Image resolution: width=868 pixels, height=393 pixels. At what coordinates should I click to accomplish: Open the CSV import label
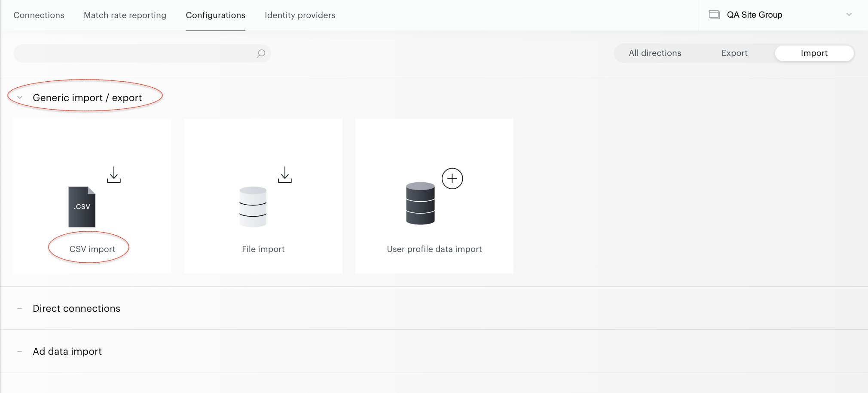[92, 249]
